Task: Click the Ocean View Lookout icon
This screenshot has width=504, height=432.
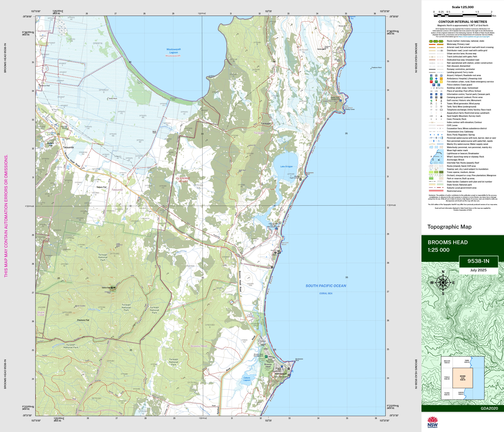Action: pos(289,375)
